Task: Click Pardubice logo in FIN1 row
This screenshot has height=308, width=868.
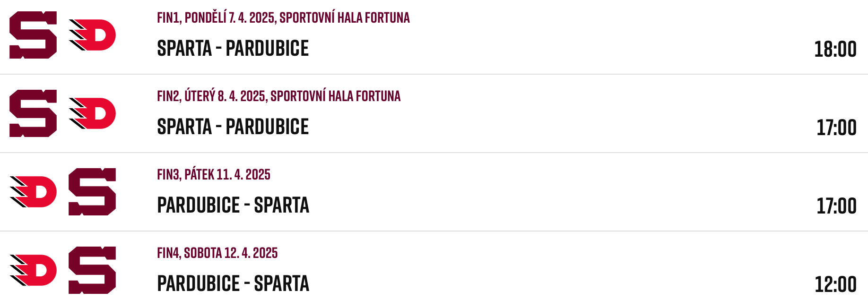Action: click(x=92, y=35)
